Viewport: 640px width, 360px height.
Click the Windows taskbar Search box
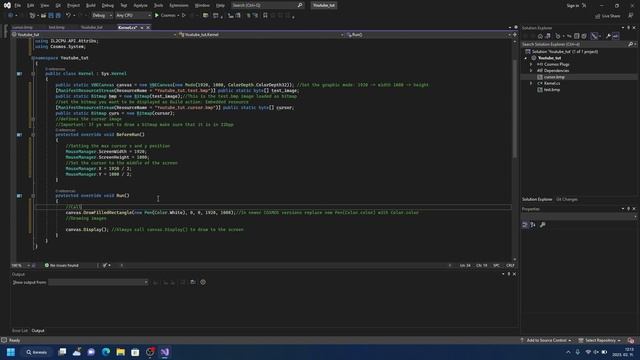pos(37,352)
